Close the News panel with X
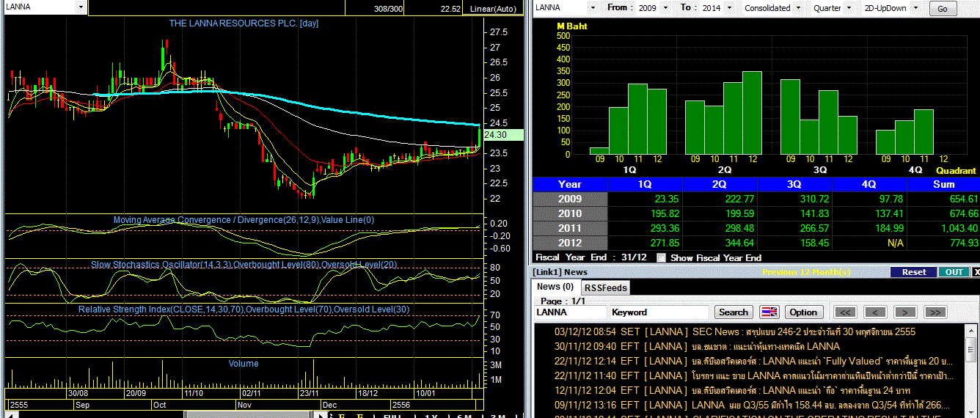 (x=976, y=272)
